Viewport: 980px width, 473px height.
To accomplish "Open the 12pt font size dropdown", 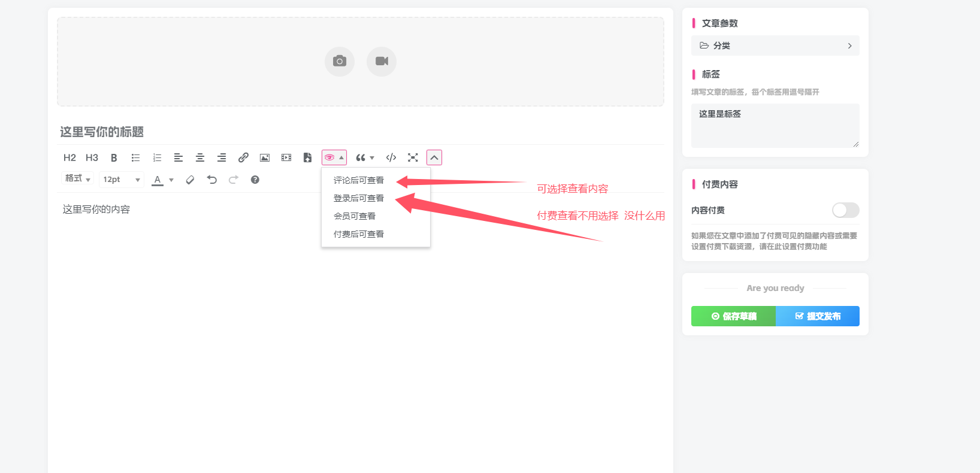I will 122,179.
